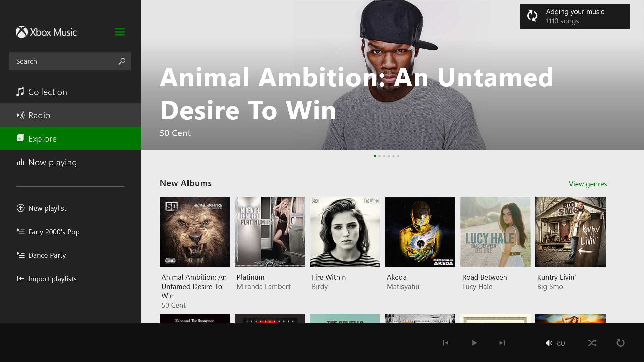Go to Now playing
The width and height of the screenshot is (644, 362).
70,162
